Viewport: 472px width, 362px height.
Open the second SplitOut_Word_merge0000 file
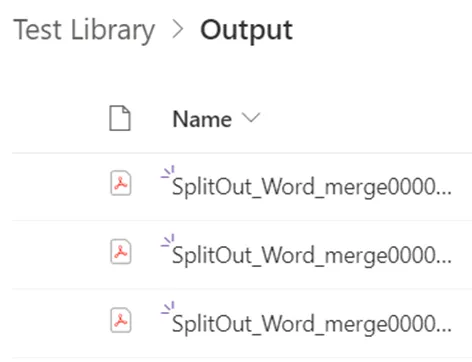312,256
